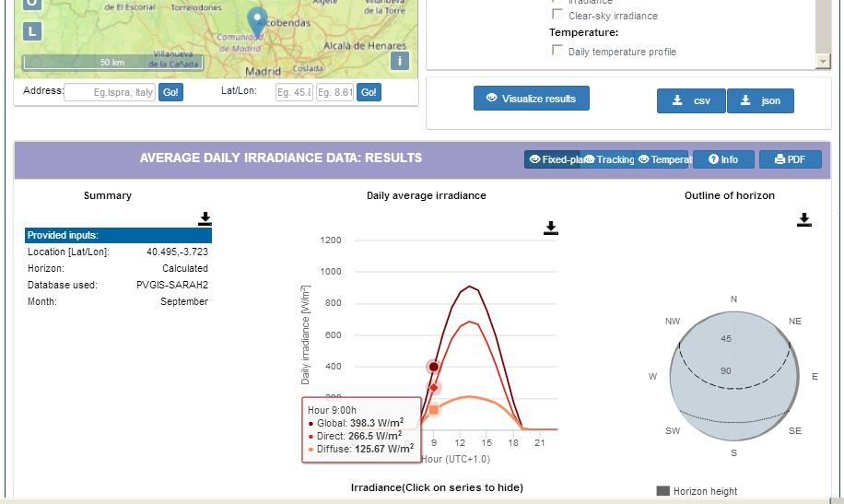This screenshot has width=844, height=504.
Task: Click 'Irradiance(Click on series to hide)' legend title
Action: [437, 487]
